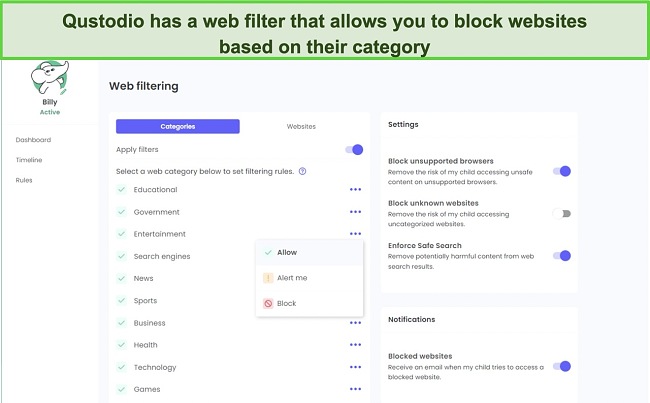This screenshot has width=650, height=403.
Task: Click the Educational category label
Action: click(155, 189)
